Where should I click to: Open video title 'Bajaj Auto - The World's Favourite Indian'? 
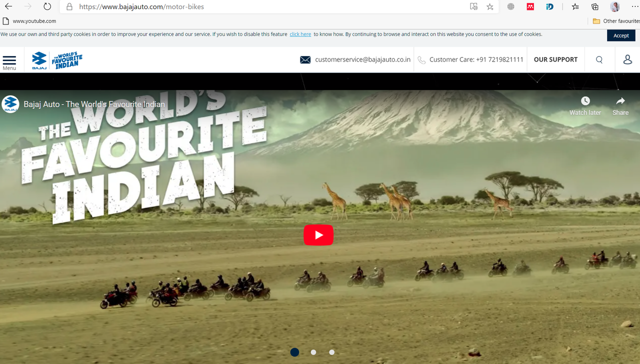pyautogui.click(x=94, y=104)
